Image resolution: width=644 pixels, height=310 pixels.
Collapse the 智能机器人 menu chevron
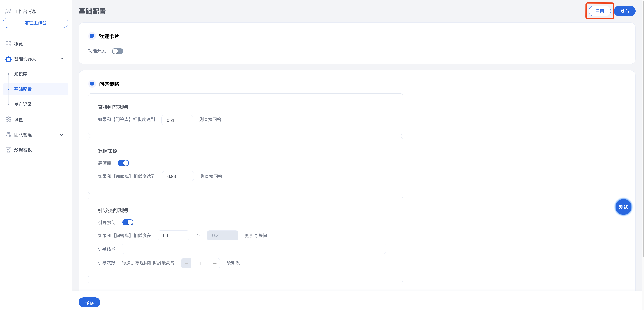[x=62, y=59]
